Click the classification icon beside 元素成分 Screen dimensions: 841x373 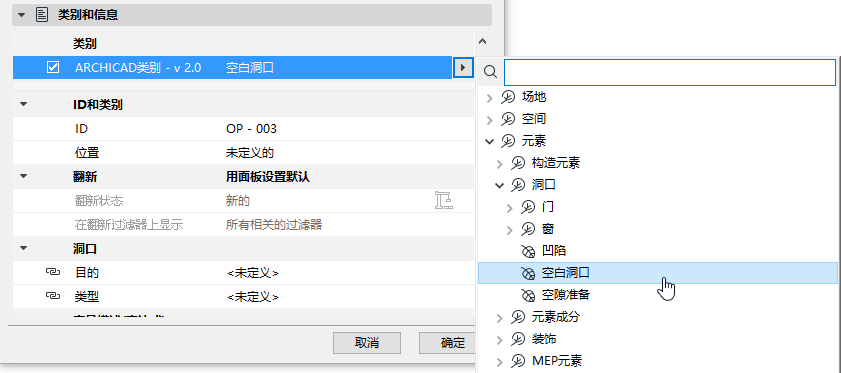(518, 317)
